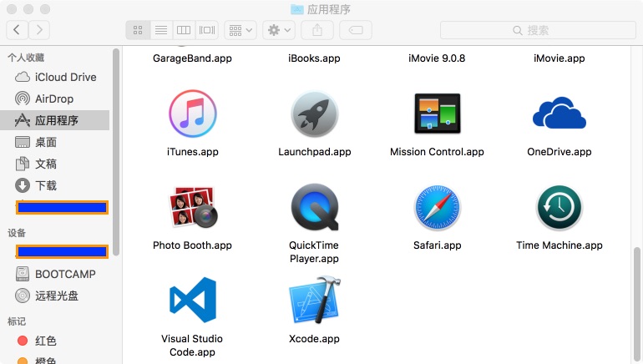Click the Time Machine.app label text
Screen dimensions: 643x364
point(559,245)
